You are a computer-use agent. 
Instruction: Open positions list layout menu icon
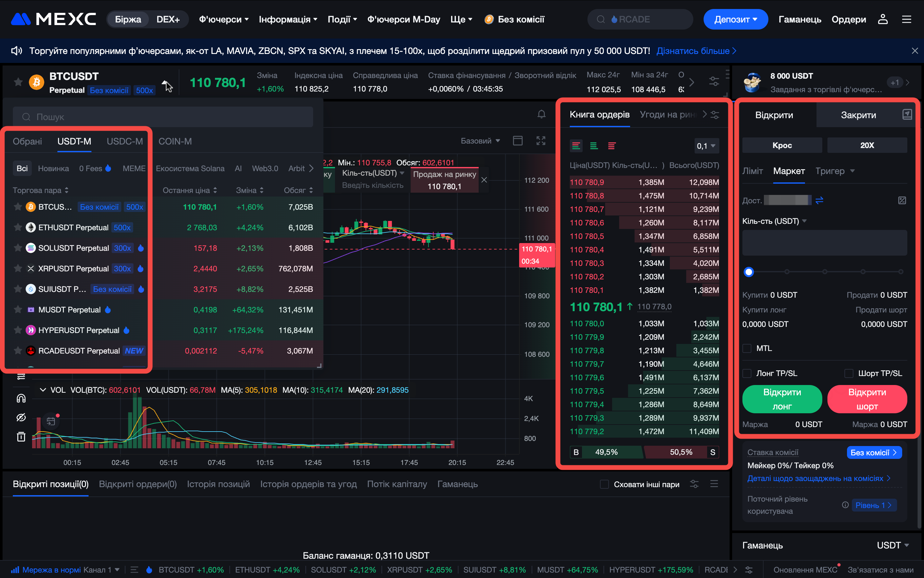[x=714, y=484]
